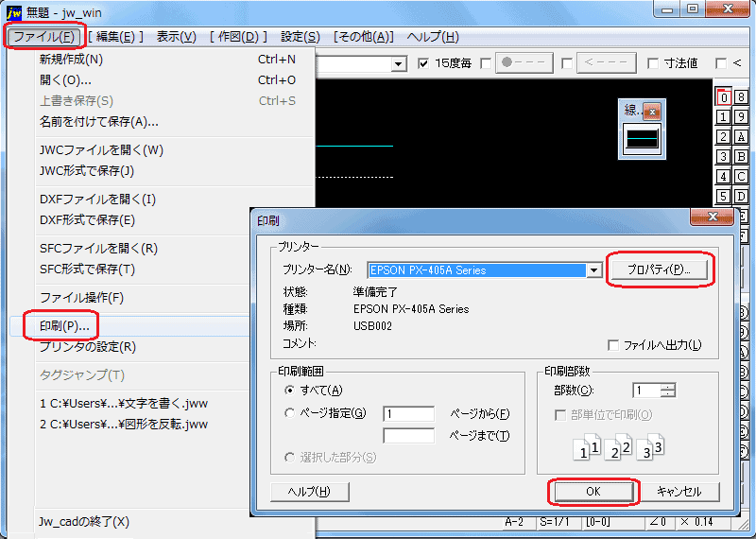Click the <--- arrow-line toolbar button
The width and height of the screenshot is (756, 539).
606,62
